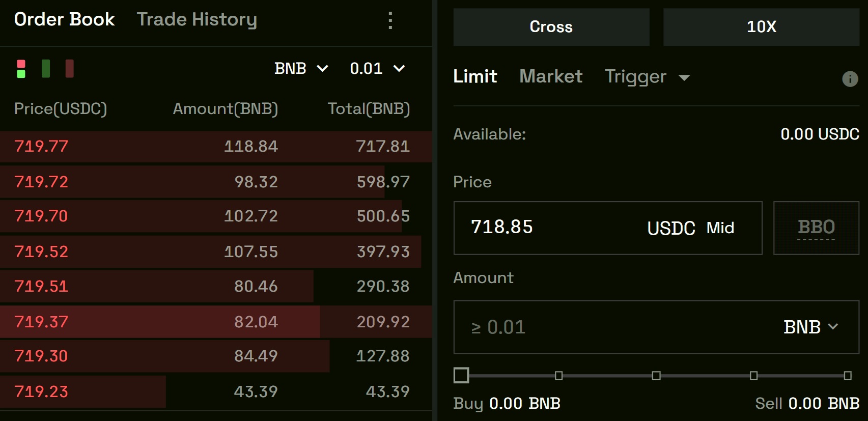The image size is (868, 421).
Task: Open the order book three-dot options menu
Action: click(390, 20)
